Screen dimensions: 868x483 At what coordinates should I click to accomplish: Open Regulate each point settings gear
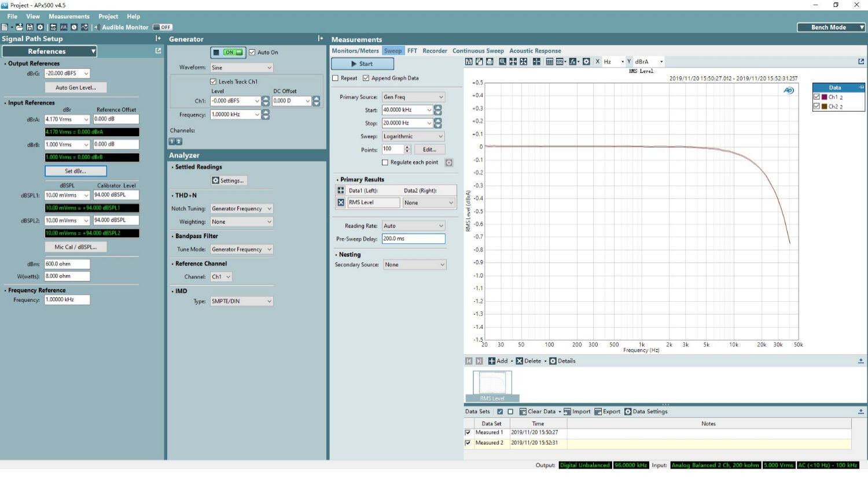[x=448, y=163]
